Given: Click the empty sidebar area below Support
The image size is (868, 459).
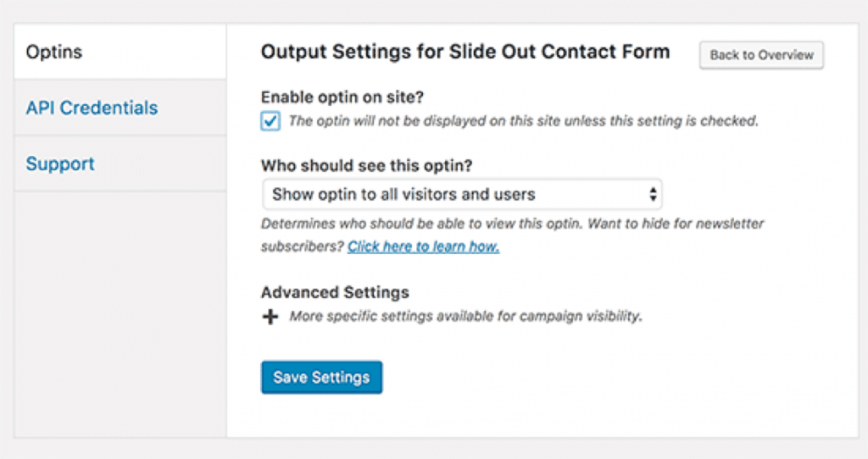Looking at the screenshot, I should tap(120, 314).
